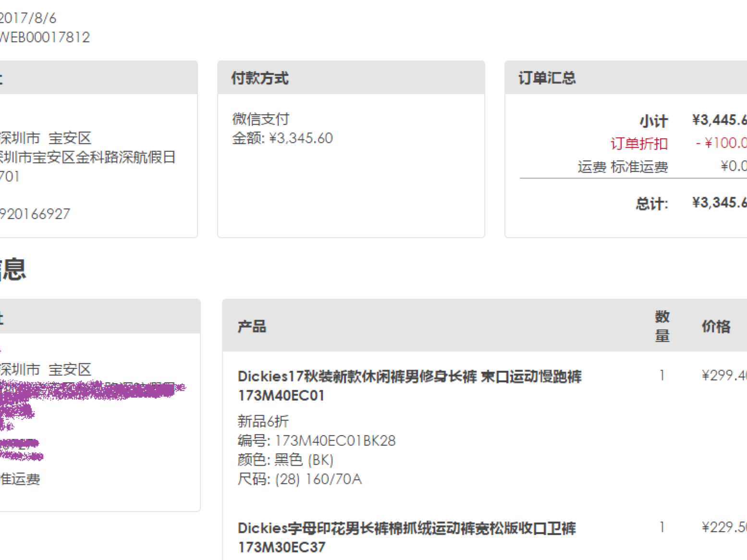The width and height of the screenshot is (747, 560).
Task: Click item code 173M40EC01BK28
Action: pyautogui.click(x=335, y=441)
